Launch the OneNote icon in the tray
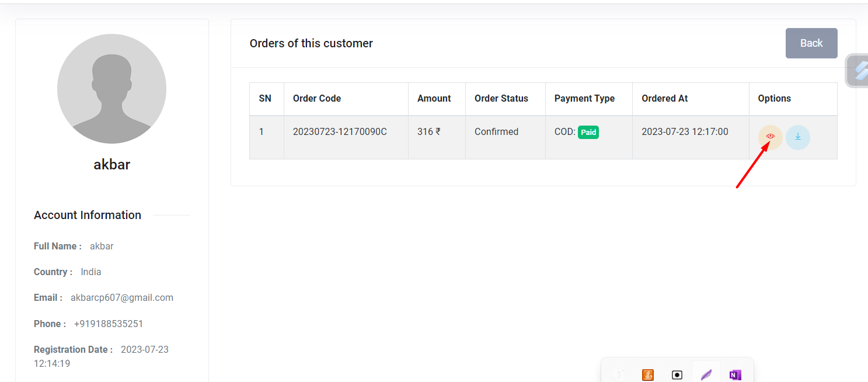 click(x=735, y=374)
